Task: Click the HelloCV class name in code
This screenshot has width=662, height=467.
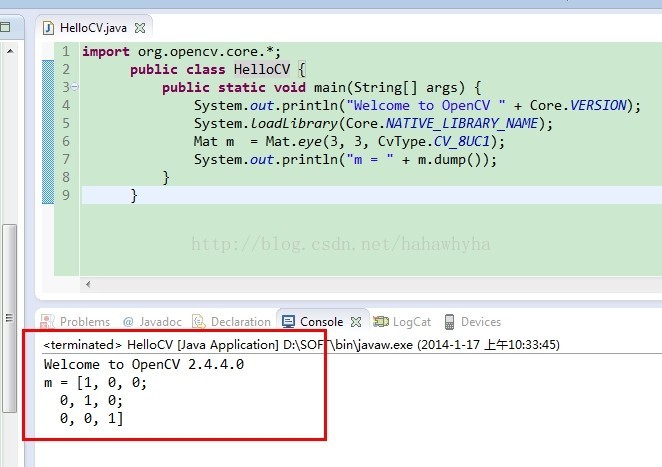Action: pos(262,69)
